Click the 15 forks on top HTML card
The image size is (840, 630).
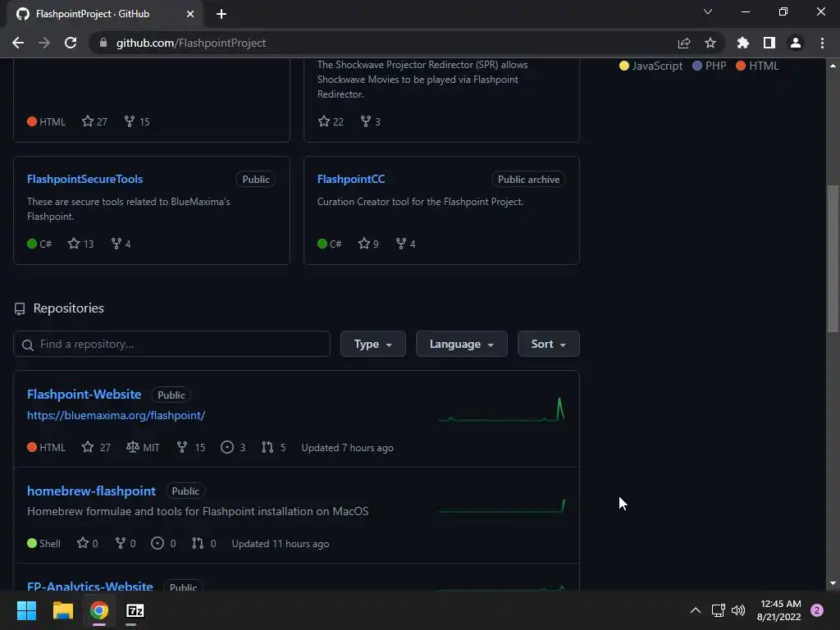[x=137, y=121]
